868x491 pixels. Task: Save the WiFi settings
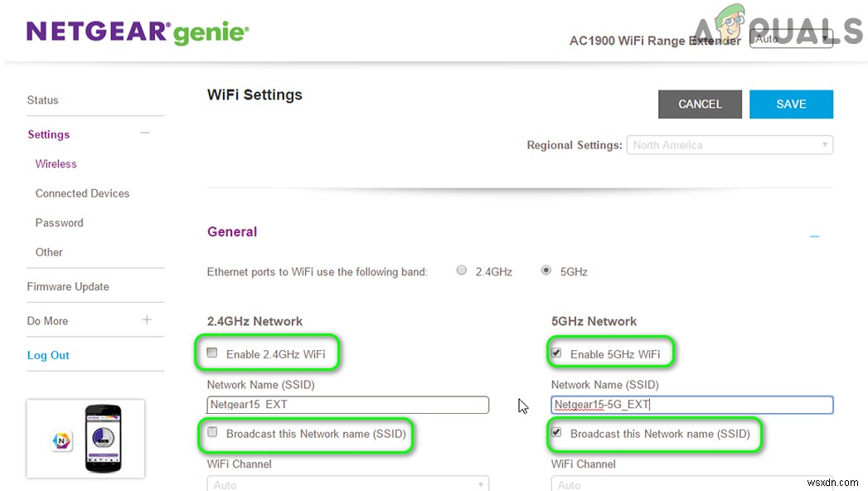click(790, 104)
